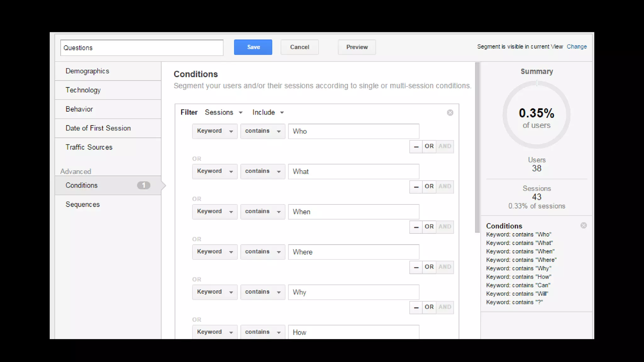The width and height of the screenshot is (644, 362).
Task: Remove the filter with the X icon
Action: coord(450,112)
